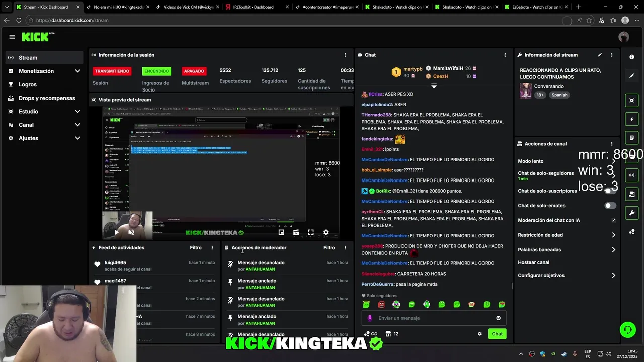Enable theater mode in stream preview

point(296,232)
